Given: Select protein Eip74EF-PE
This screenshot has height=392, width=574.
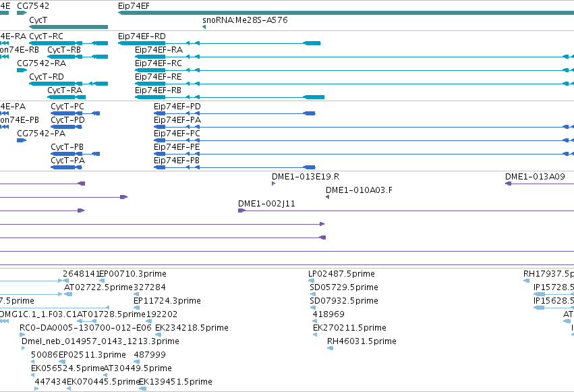Looking at the screenshot, I should tap(364, 154).
